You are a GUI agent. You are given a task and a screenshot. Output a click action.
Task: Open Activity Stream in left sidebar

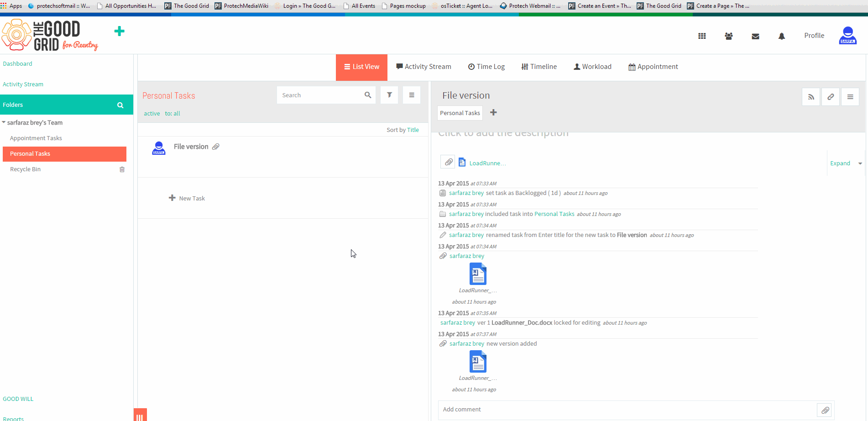click(23, 84)
